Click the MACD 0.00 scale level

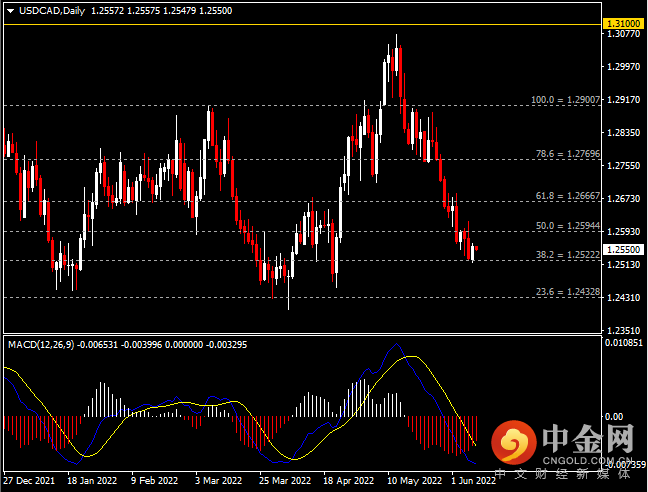[x=614, y=416]
